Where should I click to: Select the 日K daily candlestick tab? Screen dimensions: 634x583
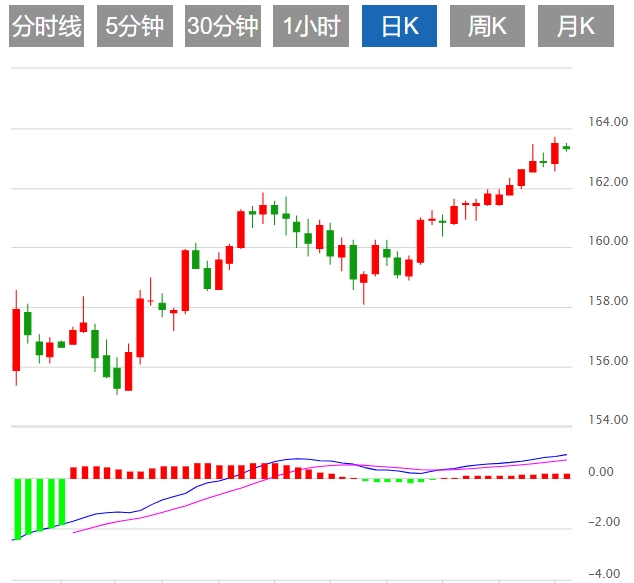click(x=399, y=26)
